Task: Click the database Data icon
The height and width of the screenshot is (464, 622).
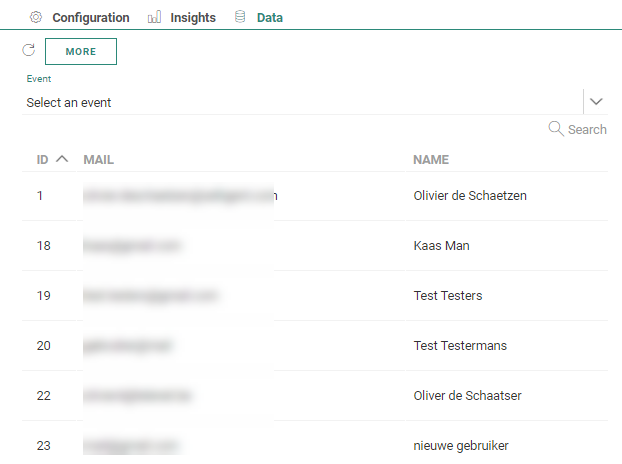Action: click(240, 17)
